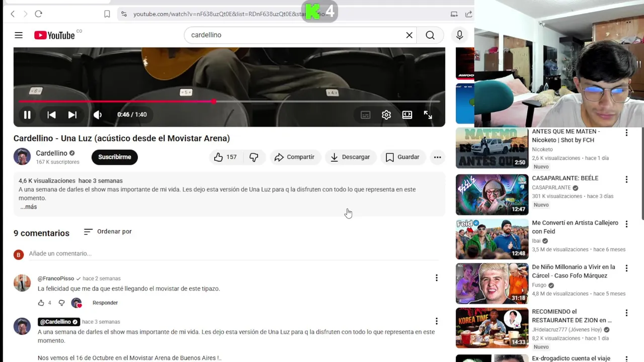The height and width of the screenshot is (362, 644).
Task: Bookmark page with browser bookmark icon
Action: (107, 14)
